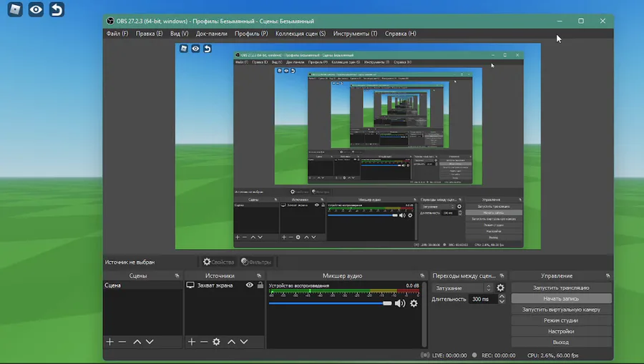Click Источник не выбран label

(130, 262)
